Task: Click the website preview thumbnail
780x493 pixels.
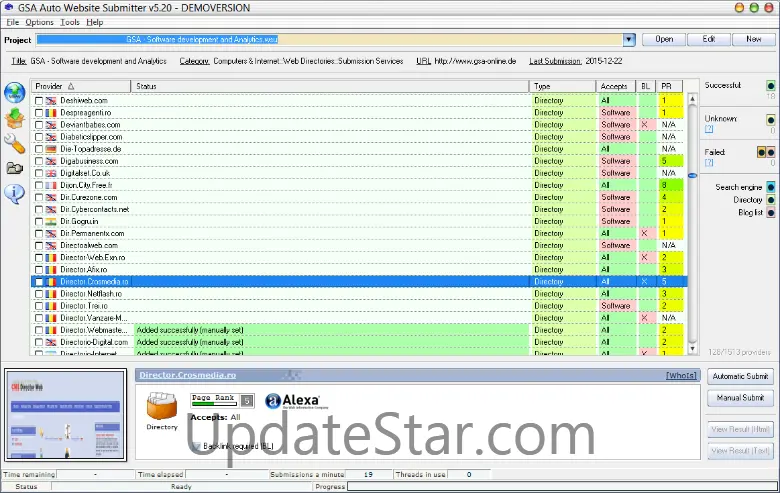Action: tap(66, 415)
